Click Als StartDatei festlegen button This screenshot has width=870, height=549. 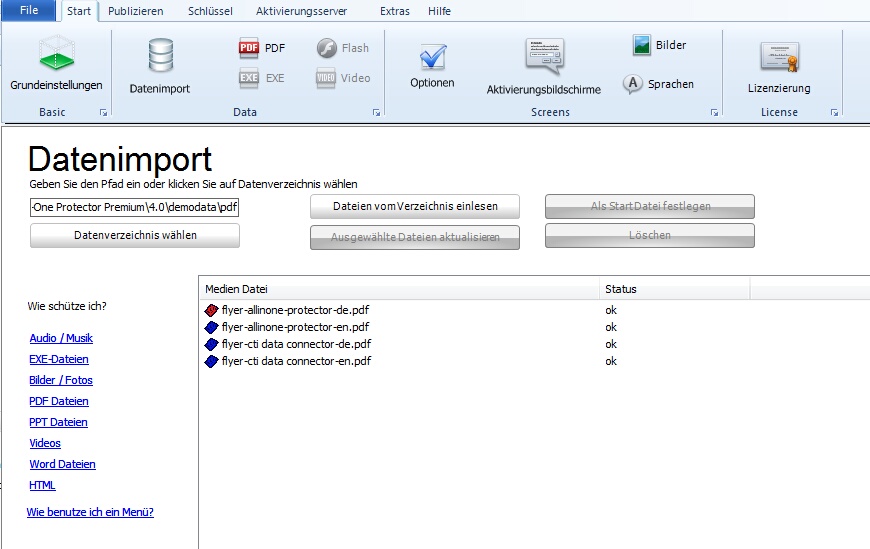pos(650,206)
